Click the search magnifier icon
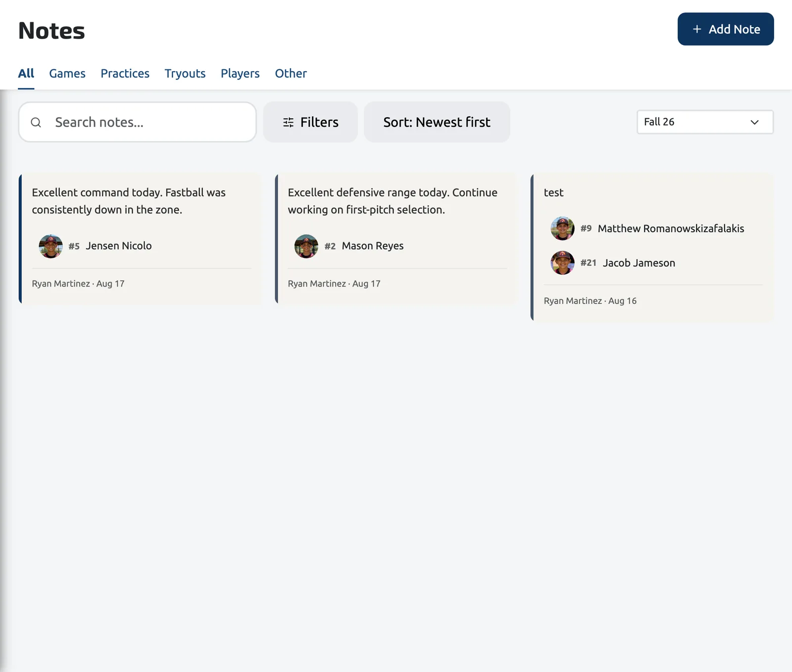Image resolution: width=792 pixels, height=672 pixels. (36, 122)
